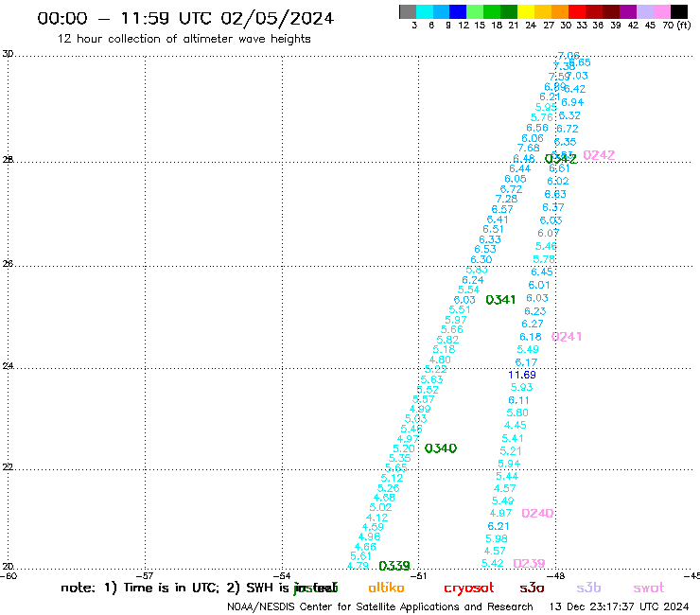Click the 6.24 wave height value
Screen dimensions: 700x615
tap(473, 280)
